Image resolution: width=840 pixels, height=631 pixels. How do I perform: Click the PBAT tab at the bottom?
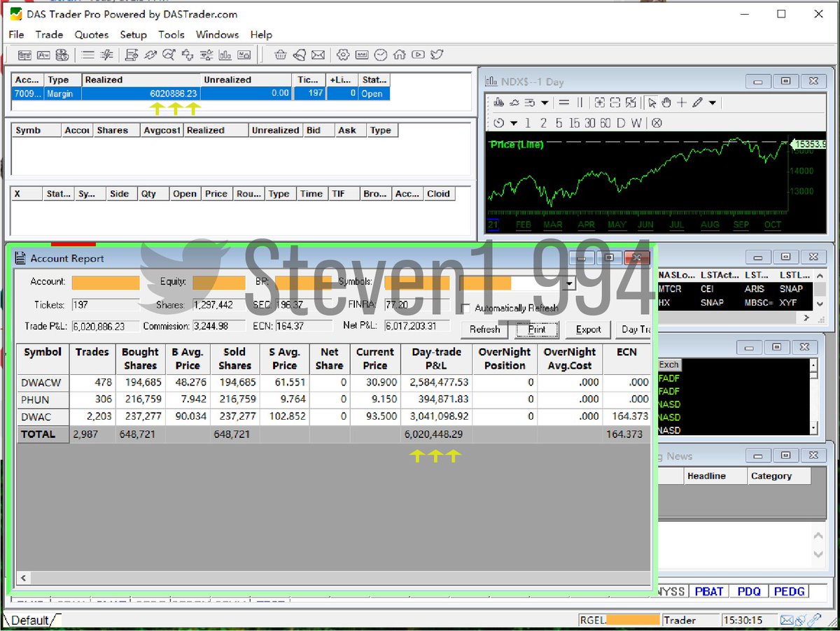click(709, 592)
